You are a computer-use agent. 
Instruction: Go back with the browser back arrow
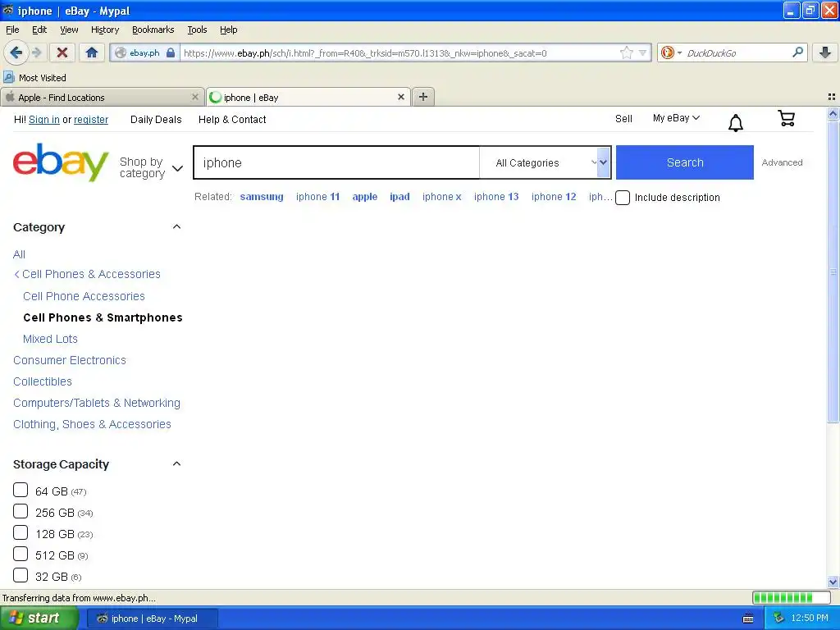coord(16,52)
